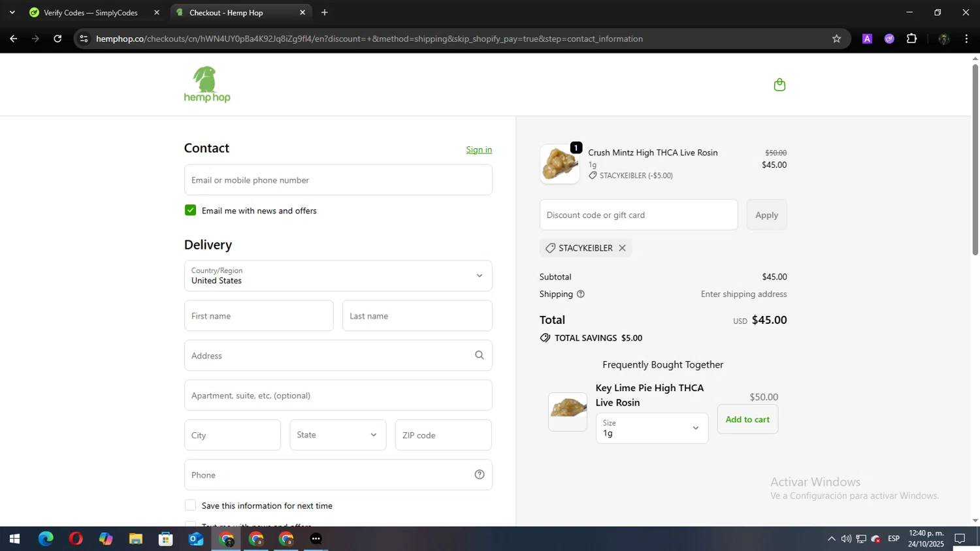Image resolution: width=980 pixels, height=551 pixels.
Task: Open the shopping bag cart icon
Action: click(779, 85)
